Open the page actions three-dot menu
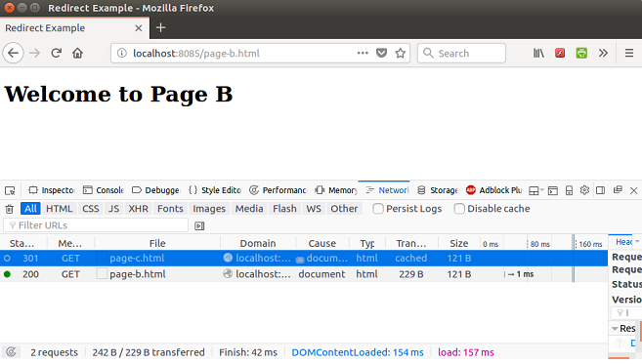This screenshot has height=364, width=642. [363, 53]
